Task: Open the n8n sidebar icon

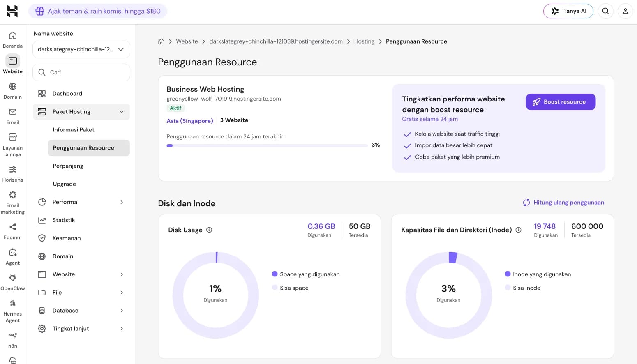Action: coord(13,335)
